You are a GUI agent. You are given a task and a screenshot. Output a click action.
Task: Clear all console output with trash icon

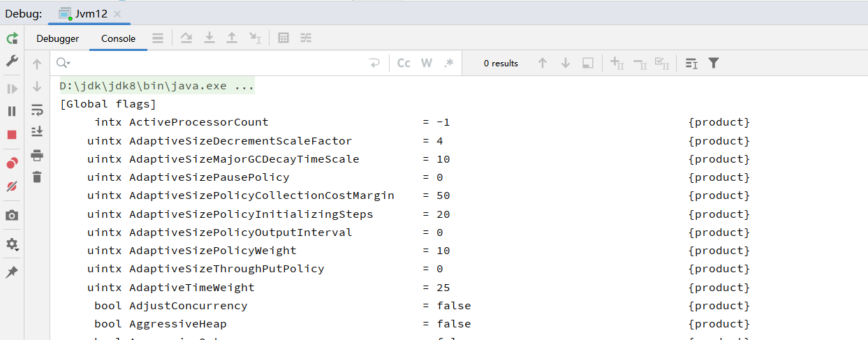[x=37, y=177]
